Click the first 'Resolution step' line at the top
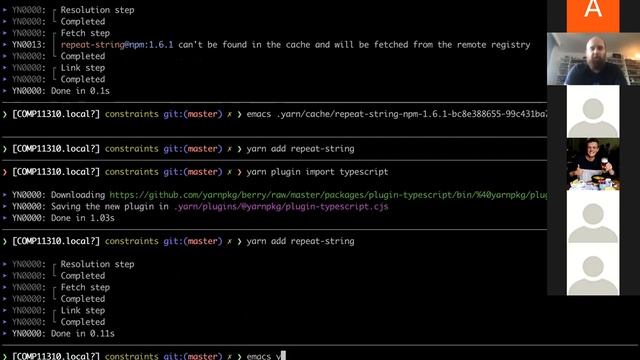 tap(97, 10)
